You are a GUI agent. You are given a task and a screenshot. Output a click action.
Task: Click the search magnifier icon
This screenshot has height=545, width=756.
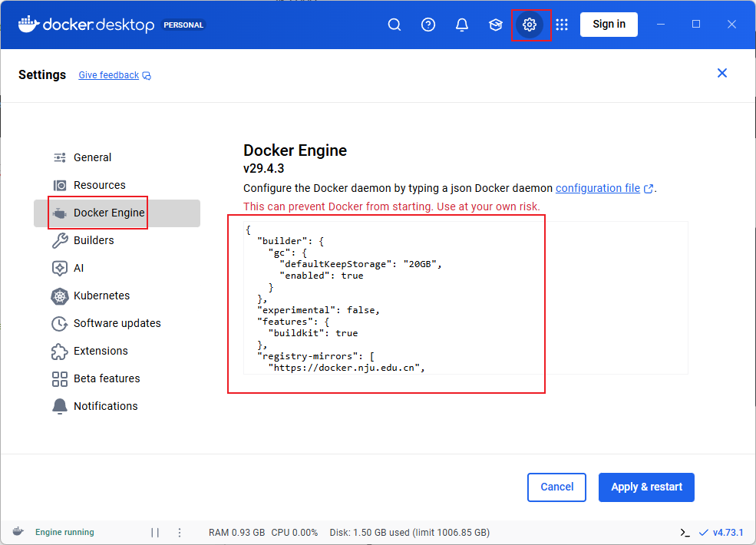[395, 25]
